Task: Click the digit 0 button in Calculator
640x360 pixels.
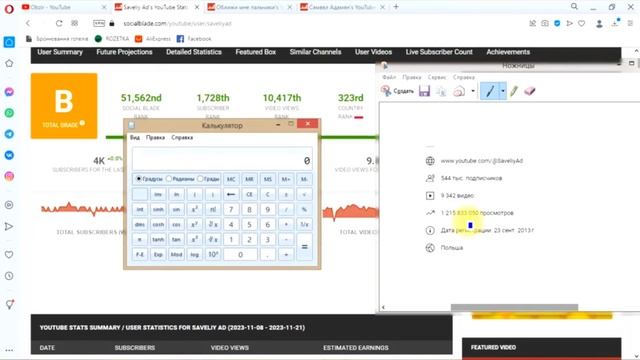Action: click(240, 254)
